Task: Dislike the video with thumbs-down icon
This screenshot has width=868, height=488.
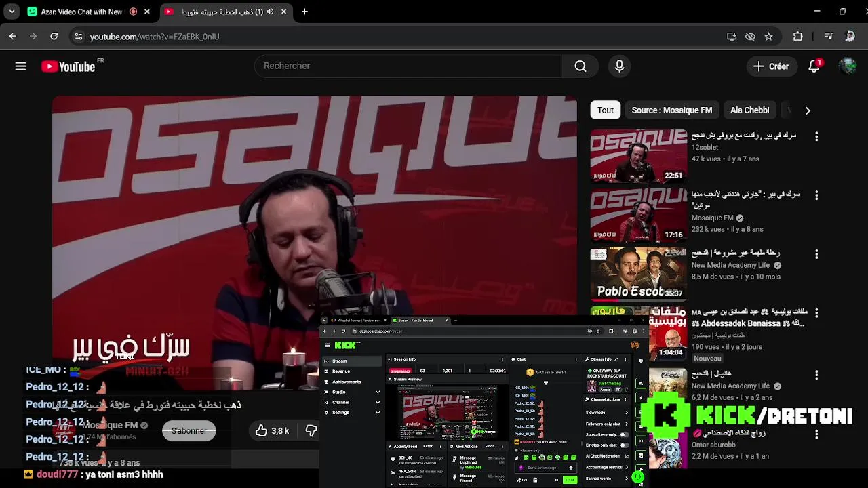Action: [311, 430]
